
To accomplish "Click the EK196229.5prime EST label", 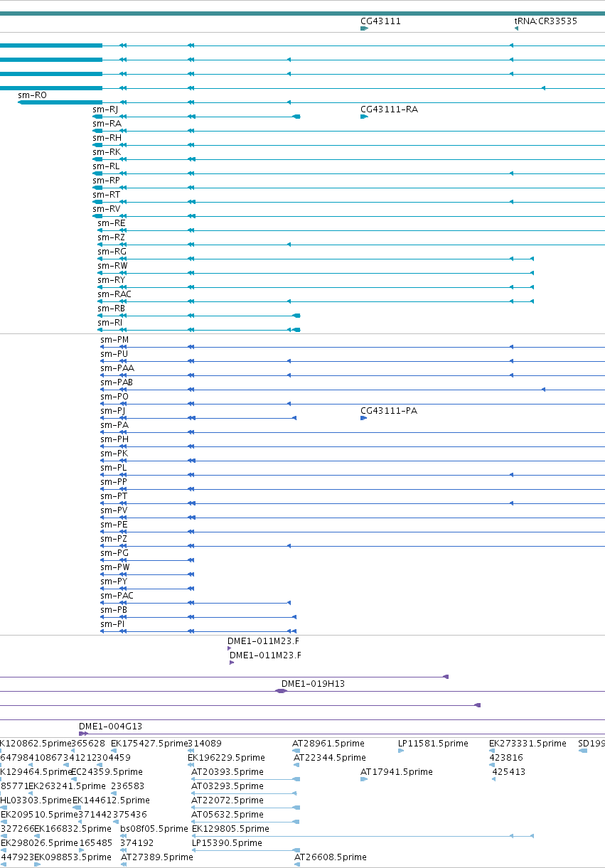I will 227,758.
